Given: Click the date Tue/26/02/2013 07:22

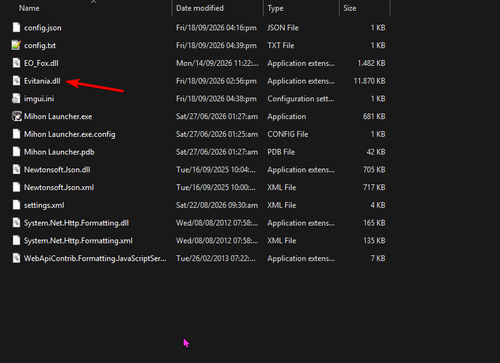Looking at the screenshot, I should pos(216,258).
